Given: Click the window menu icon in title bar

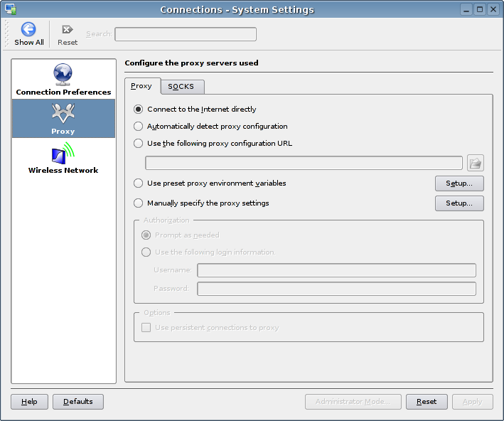Looking at the screenshot, I should 9,9.
